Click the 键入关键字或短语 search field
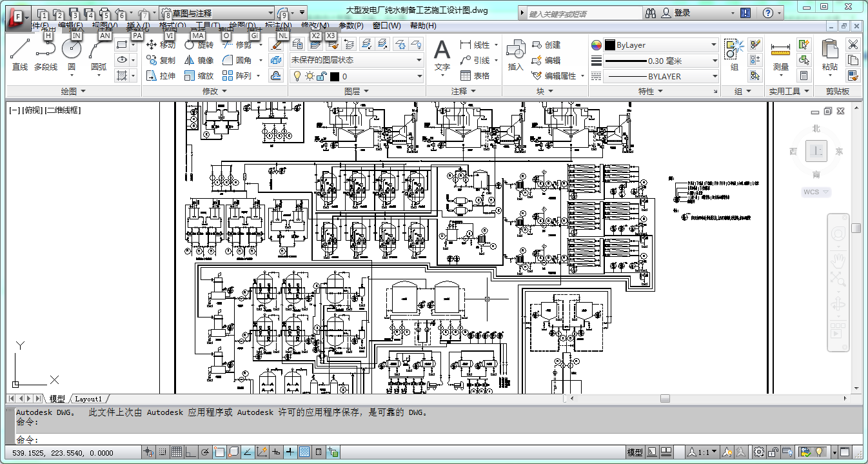Screen dimensions: 868x464 tap(584, 14)
